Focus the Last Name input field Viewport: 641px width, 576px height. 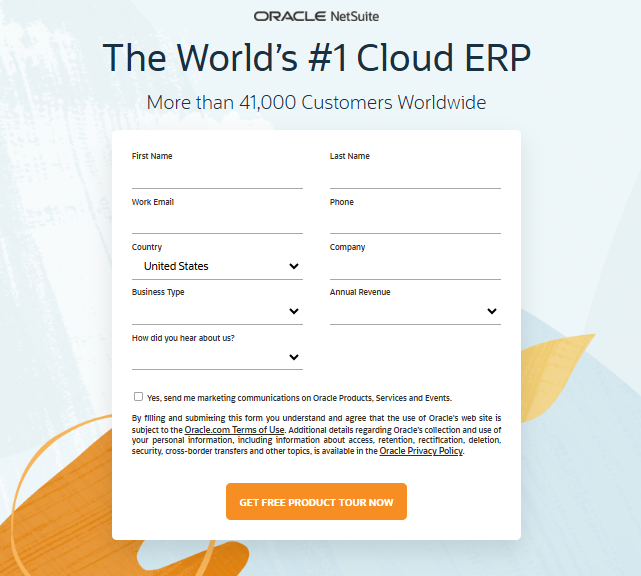(415, 176)
